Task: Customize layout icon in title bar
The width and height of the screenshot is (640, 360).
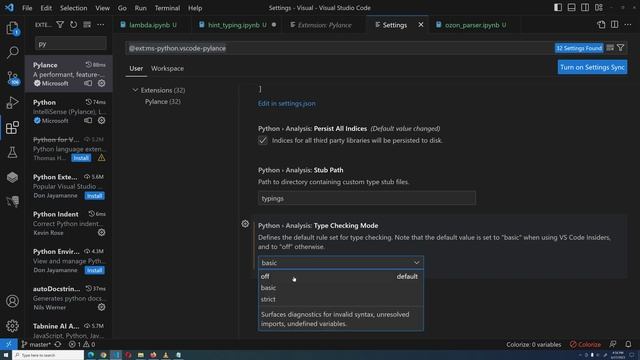Action: [x=599, y=8]
